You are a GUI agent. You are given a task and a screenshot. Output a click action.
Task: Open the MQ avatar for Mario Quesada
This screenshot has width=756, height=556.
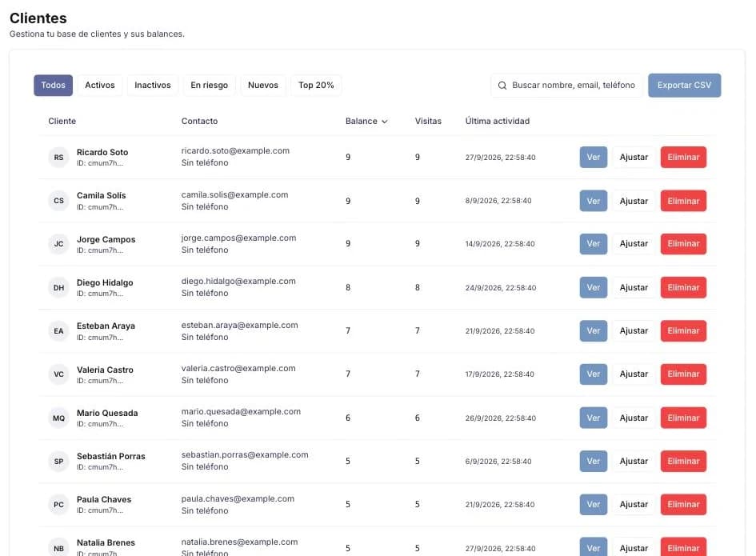[58, 418]
